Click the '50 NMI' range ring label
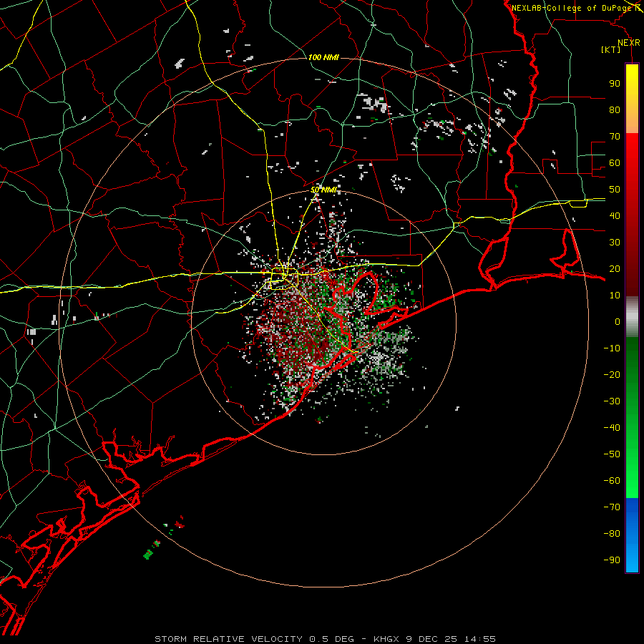644x644 pixels. [x=323, y=190]
